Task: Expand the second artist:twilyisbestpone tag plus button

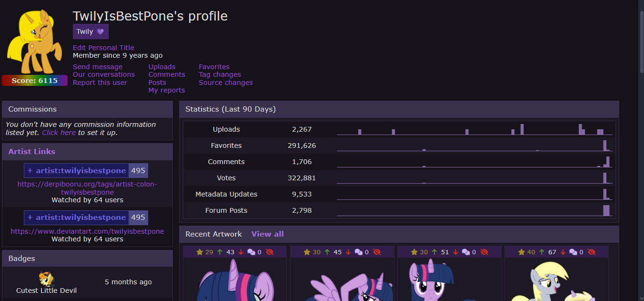Action: click(x=30, y=218)
